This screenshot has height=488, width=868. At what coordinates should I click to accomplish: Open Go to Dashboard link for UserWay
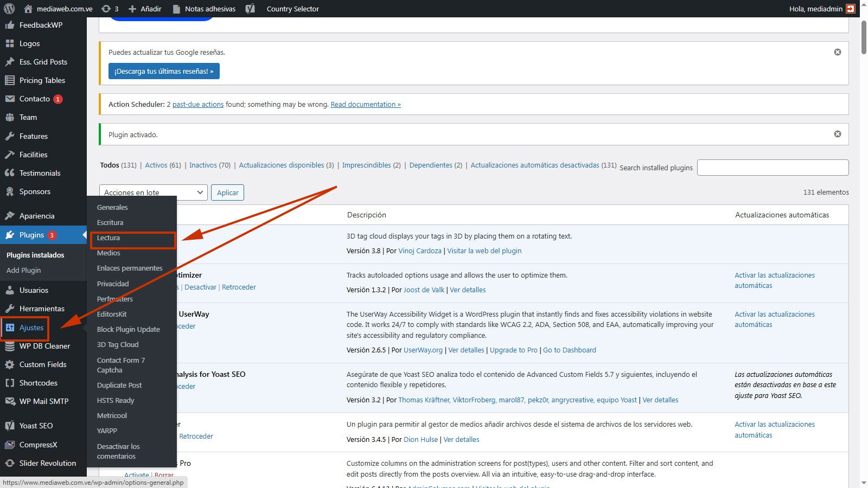pyautogui.click(x=570, y=350)
